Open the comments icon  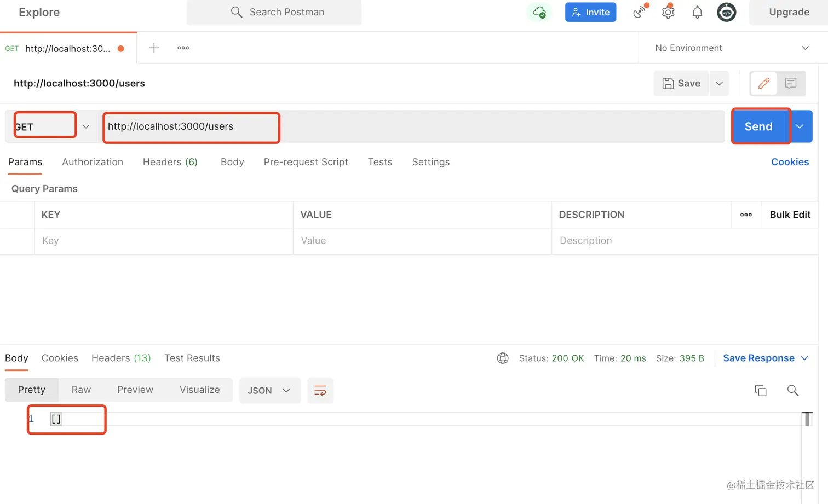791,83
